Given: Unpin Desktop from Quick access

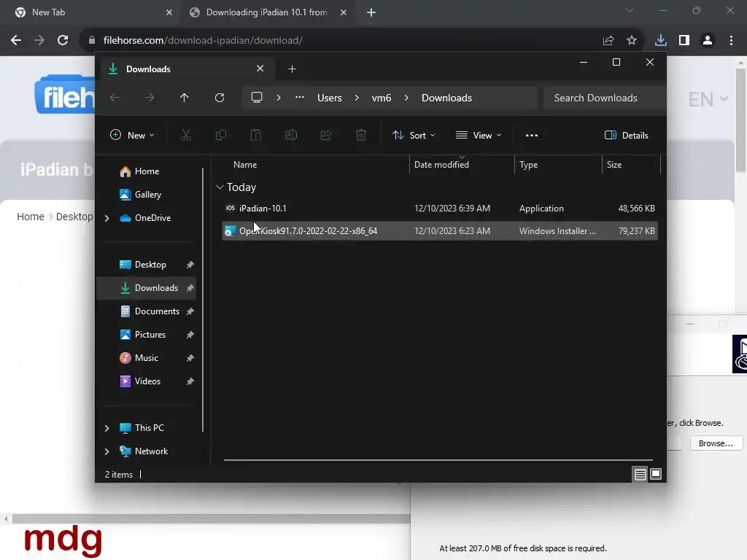Looking at the screenshot, I should point(190,265).
